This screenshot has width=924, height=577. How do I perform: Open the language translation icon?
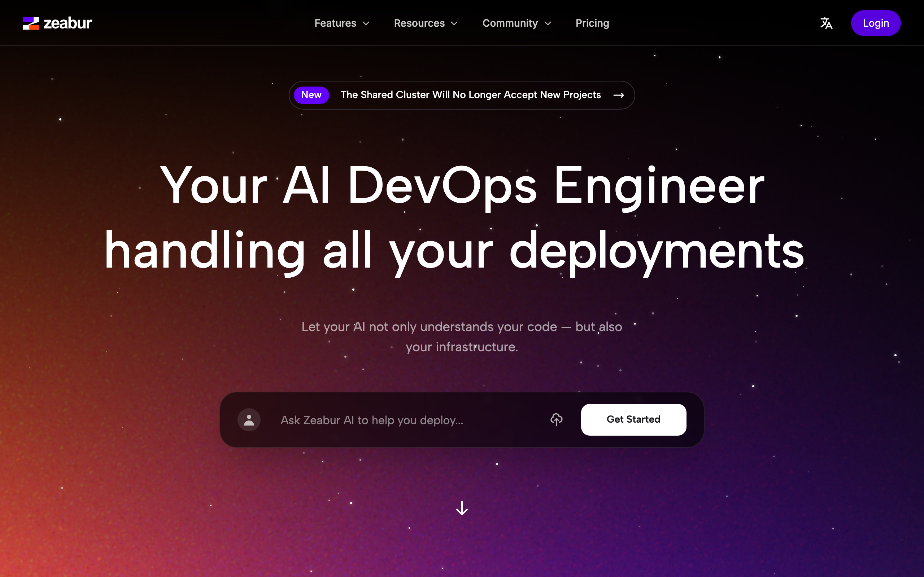click(826, 23)
